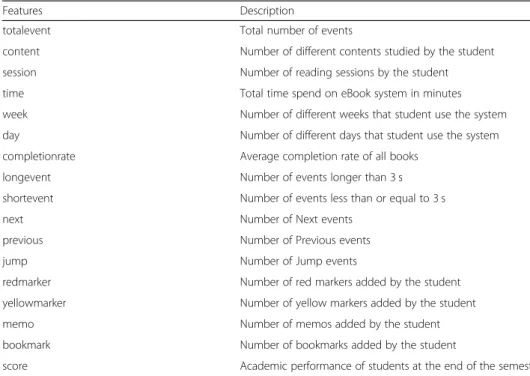Select the 'content' feature cell
Viewport: 530px width, 376px height.
21,51
